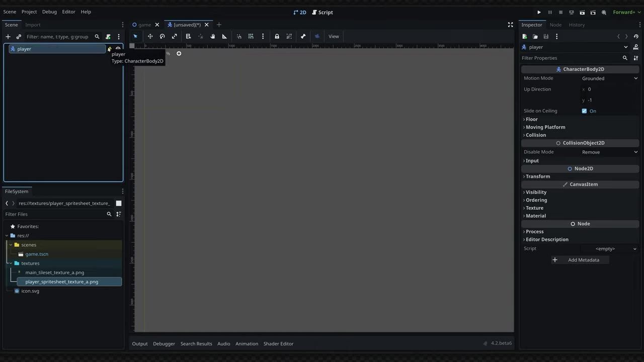Open the View menu button

point(334,36)
